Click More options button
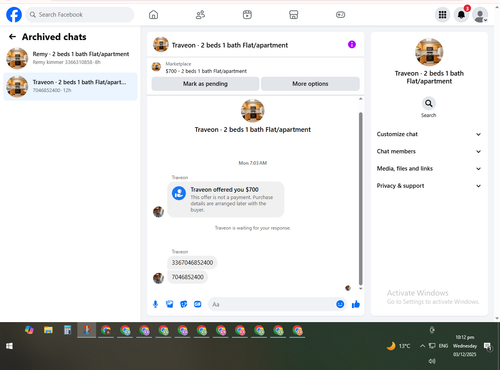This screenshot has width=500, height=370. tap(310, 84)
